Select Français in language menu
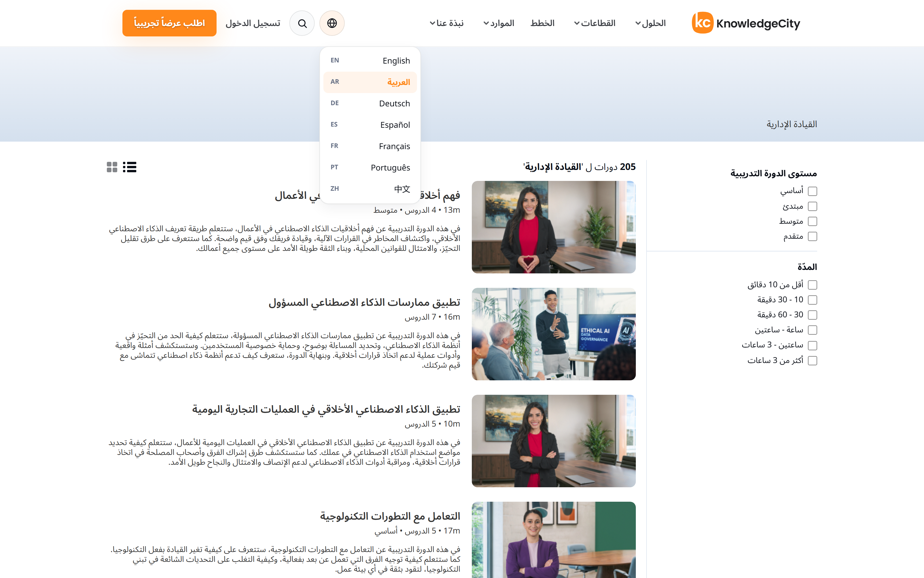 coord(370,147)
